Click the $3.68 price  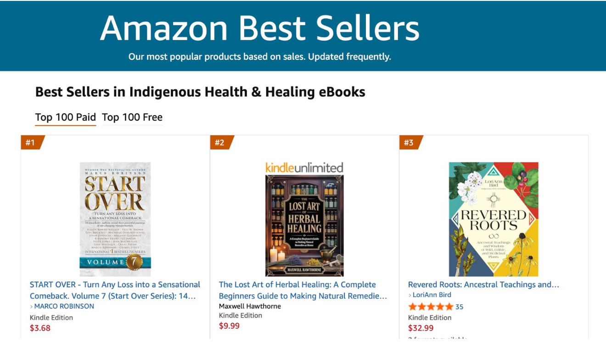pyautogui.click(x=40, y=328)
